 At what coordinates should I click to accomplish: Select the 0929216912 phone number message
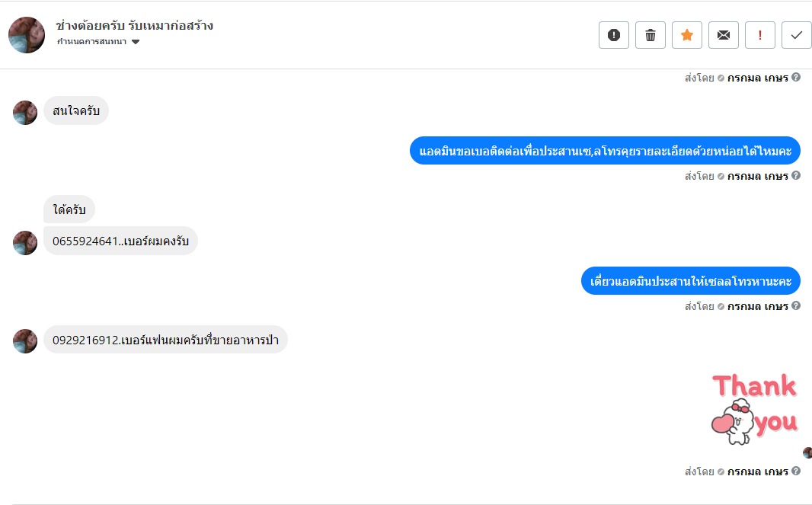click(165, 340)
